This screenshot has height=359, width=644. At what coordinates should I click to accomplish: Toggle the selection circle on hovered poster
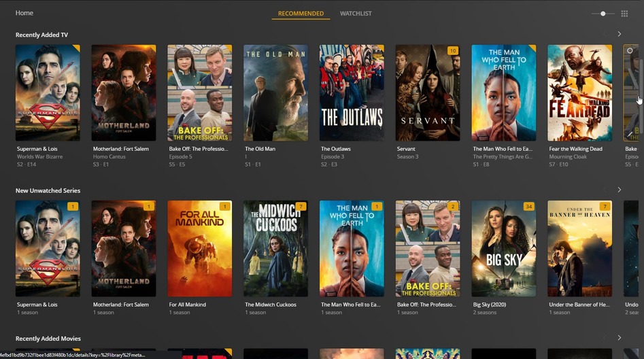tap(630, 50)
